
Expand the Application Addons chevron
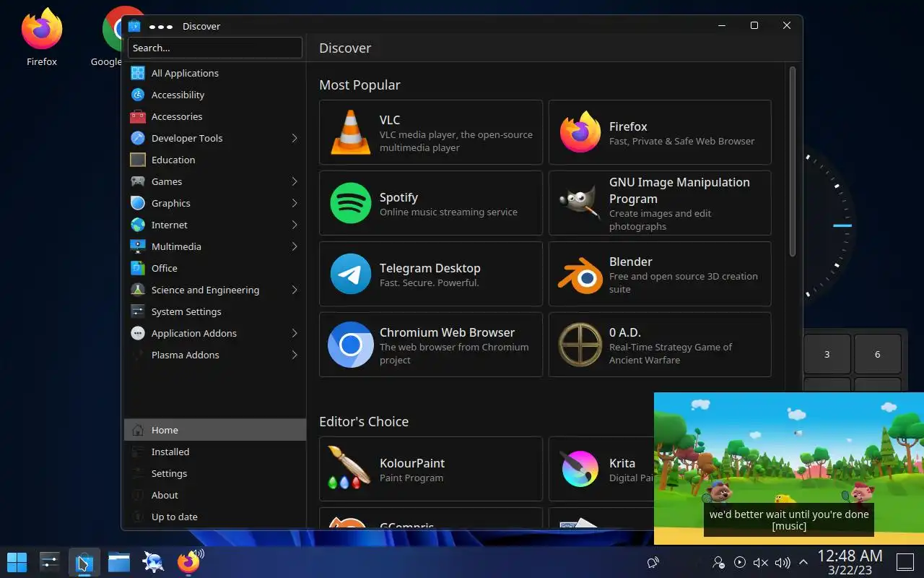pos(295,333)
